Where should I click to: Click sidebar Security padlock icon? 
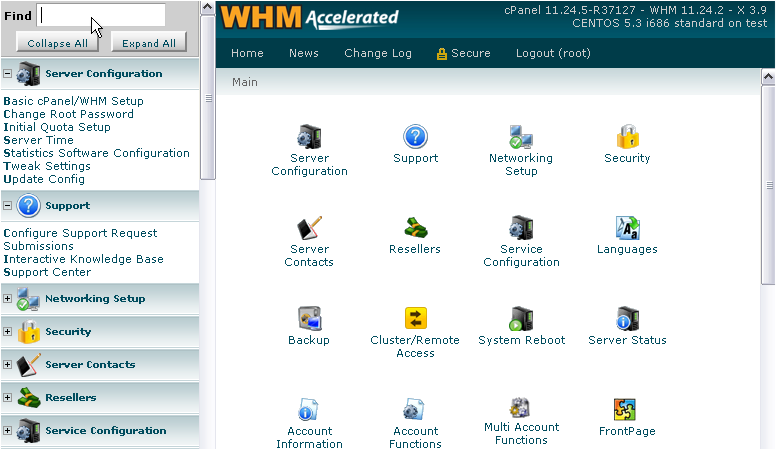tap(29, 332)
